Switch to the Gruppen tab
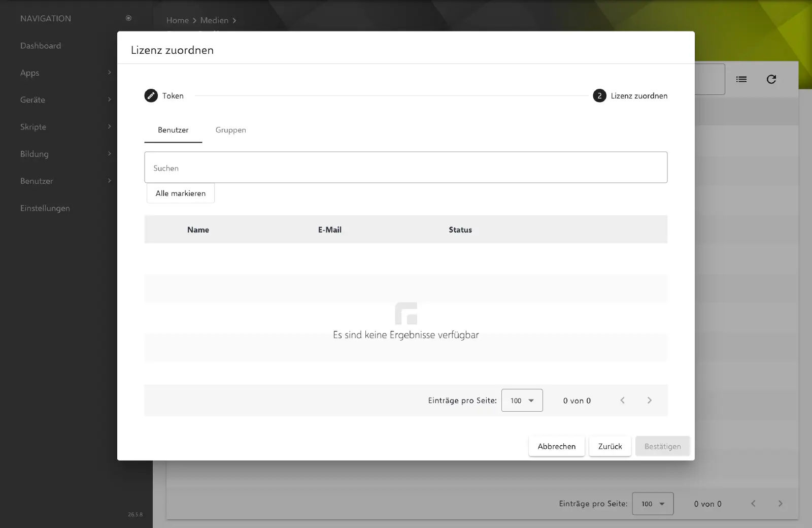812x528 pixels. pyautogui.click(x=230, y=130)
